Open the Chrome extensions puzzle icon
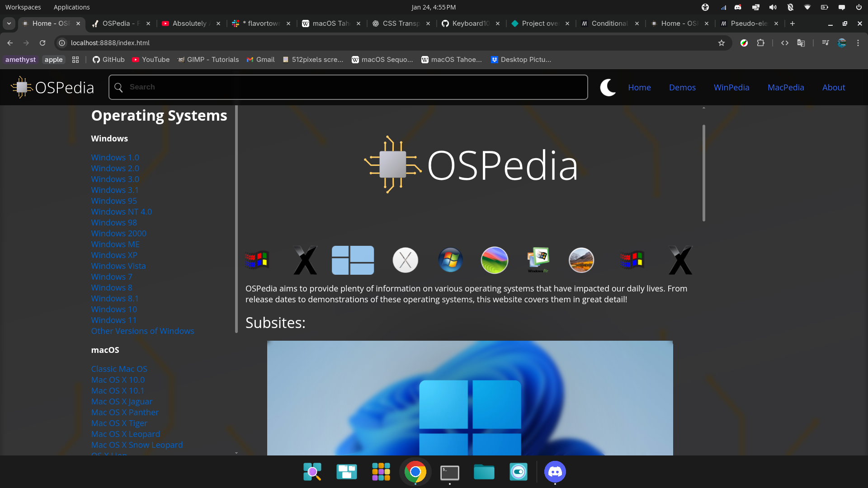Image resolution: width=868 pixels, height=488 pixels. [761, 43]
